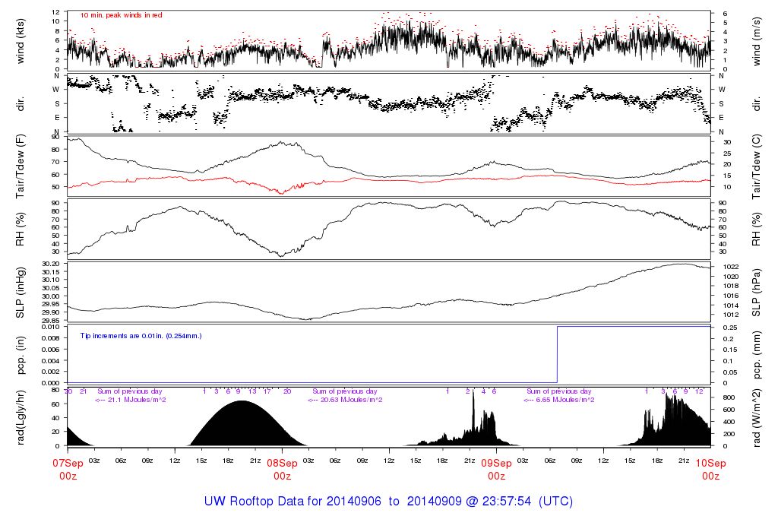Viewport: 778px width, 532px height.
Task: Click the "10Sep" date label
Action: point(710,464)
